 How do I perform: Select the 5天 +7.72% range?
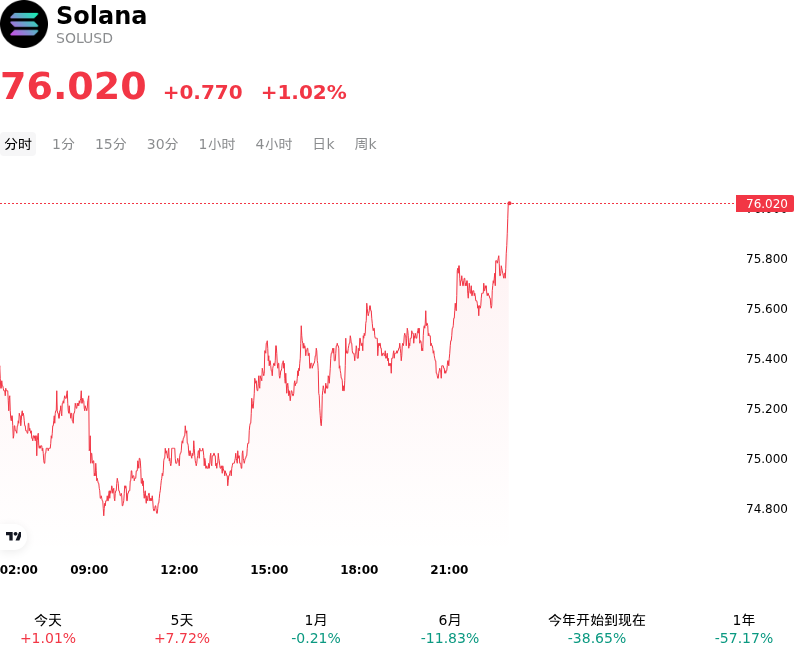[182, 629]
